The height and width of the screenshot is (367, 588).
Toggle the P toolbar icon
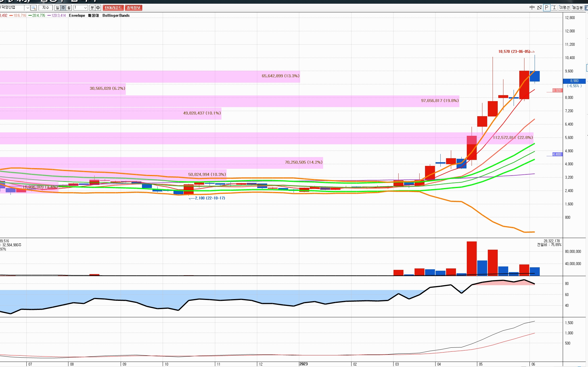[547, 8]
